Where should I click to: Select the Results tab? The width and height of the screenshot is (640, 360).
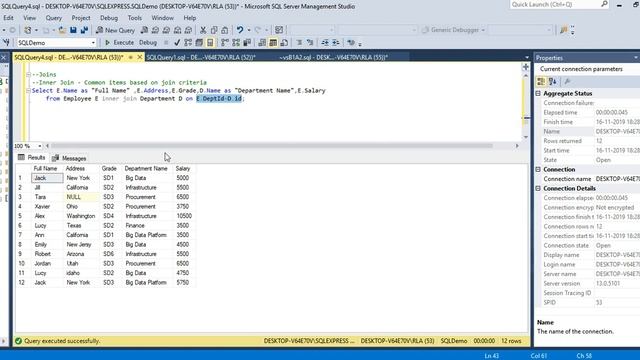(x=31, y=158)
